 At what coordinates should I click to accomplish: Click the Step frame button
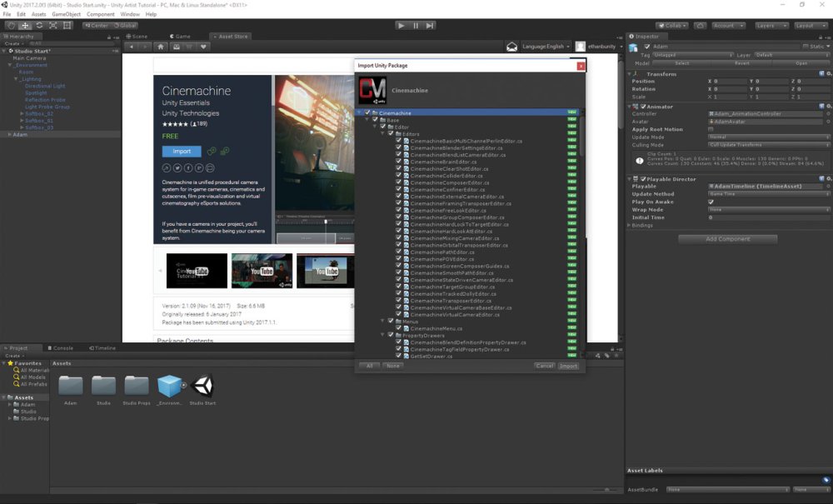pyautogui.click(x=430, y=26)
